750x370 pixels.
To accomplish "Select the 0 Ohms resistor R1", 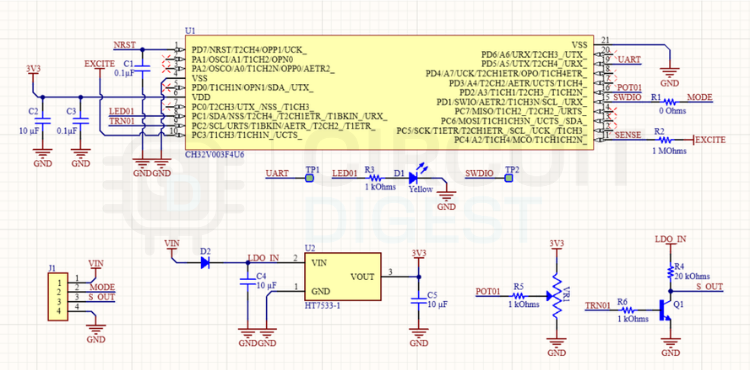I will pyautogui.click(x=669, y=102).
